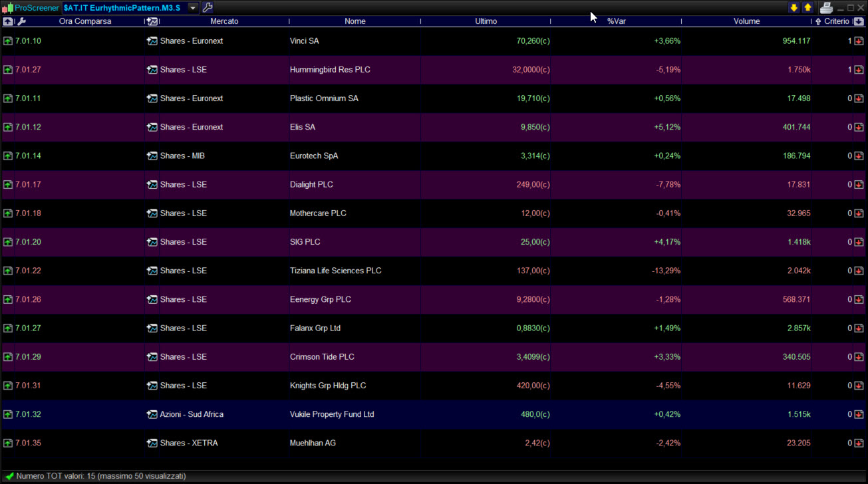Image resolution: width=868 pixels, height=484 pixels.
Task: Click the green up-arrow icon on Dialight PLC row
Action: click(8, 185)
